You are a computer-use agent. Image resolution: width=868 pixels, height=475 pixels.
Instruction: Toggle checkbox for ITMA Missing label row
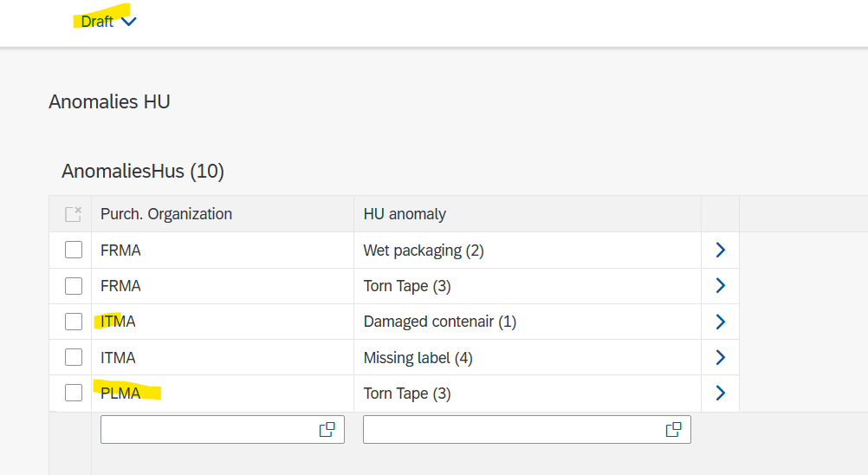tap(74, 357)
